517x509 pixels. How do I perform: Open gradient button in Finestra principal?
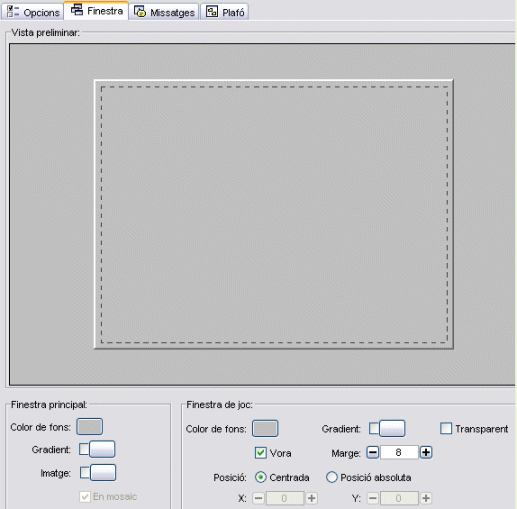click(x=102, y=449)
